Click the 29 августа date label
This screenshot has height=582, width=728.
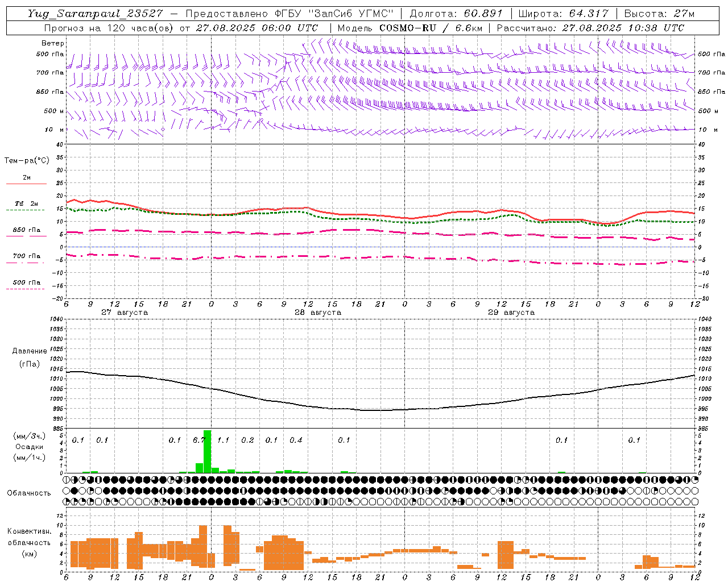511,313
